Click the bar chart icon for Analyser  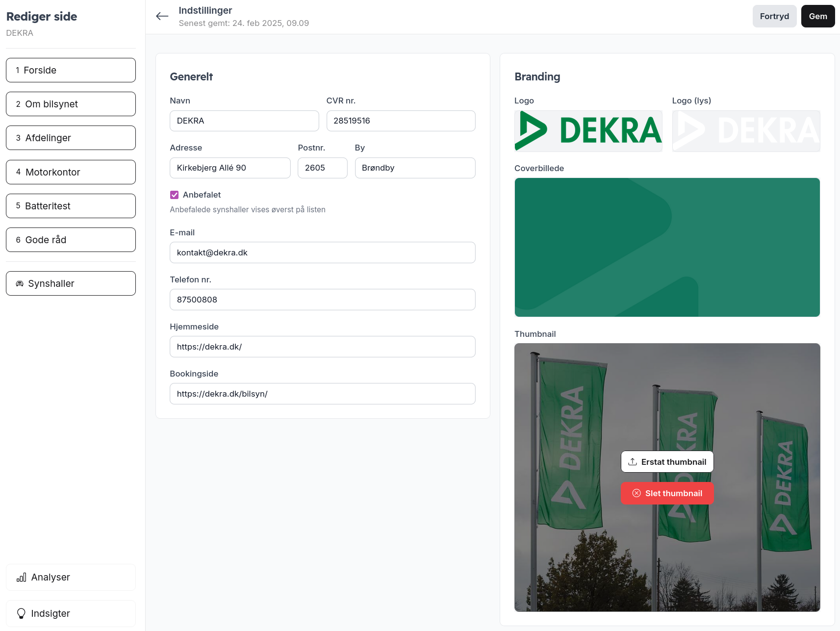(21, 577)
